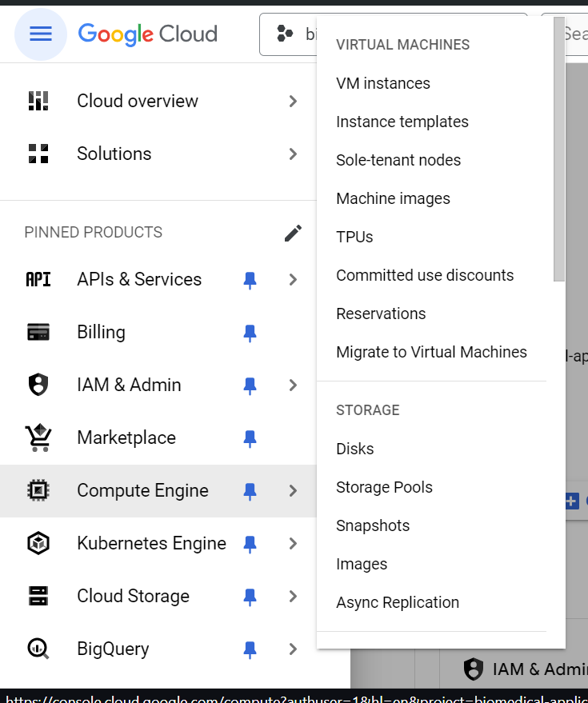Expand Cloud overview submenu chevron

click(294, 102)
